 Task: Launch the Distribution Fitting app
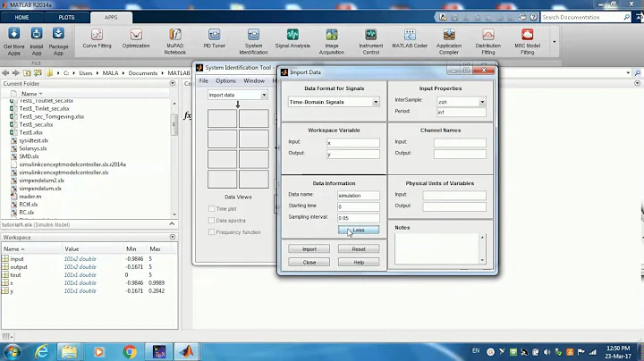pyautogui.click(x=488, y=41)
